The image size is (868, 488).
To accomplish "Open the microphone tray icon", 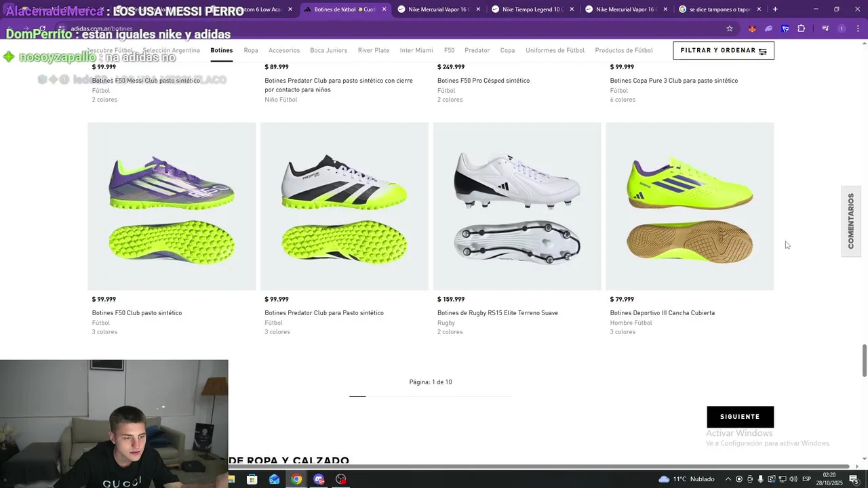I will pos(760,479).
